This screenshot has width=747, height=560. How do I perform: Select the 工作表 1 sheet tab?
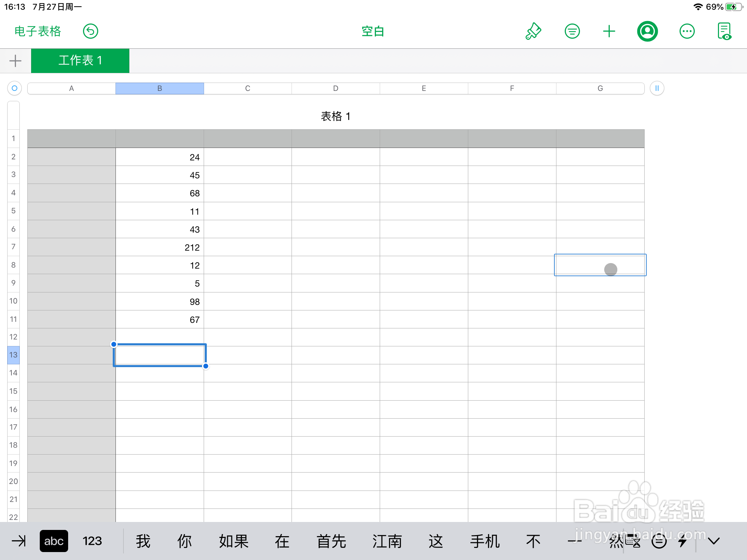coord(80,60)
